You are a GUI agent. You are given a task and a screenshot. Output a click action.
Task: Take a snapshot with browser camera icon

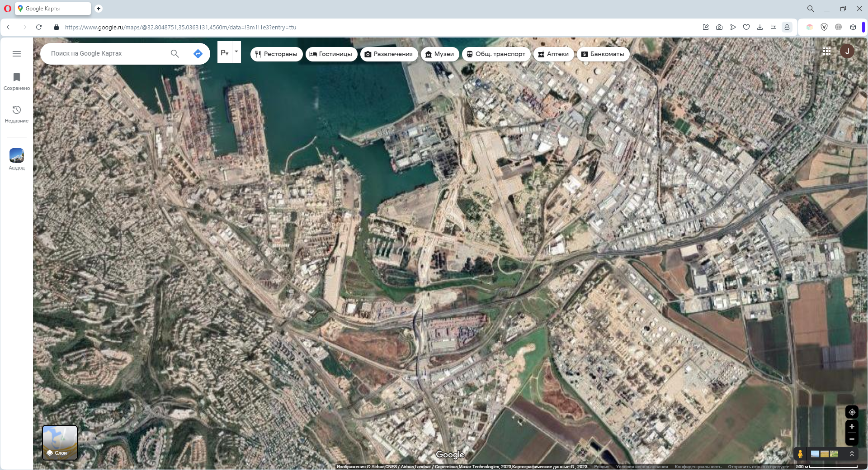pos(719,27)
